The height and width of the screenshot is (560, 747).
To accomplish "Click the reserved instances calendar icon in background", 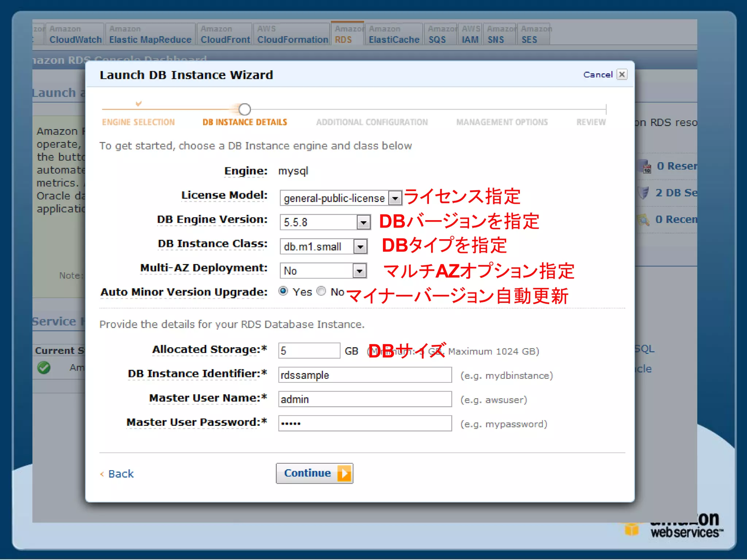I will click(645, 167).
